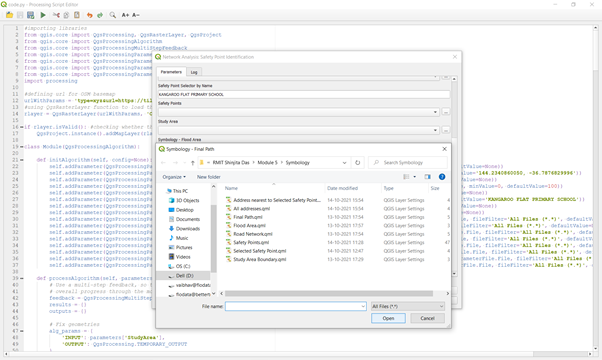
Task: Change view icon in file dialog
Action: pyautogui.click(x=406, y=177)
